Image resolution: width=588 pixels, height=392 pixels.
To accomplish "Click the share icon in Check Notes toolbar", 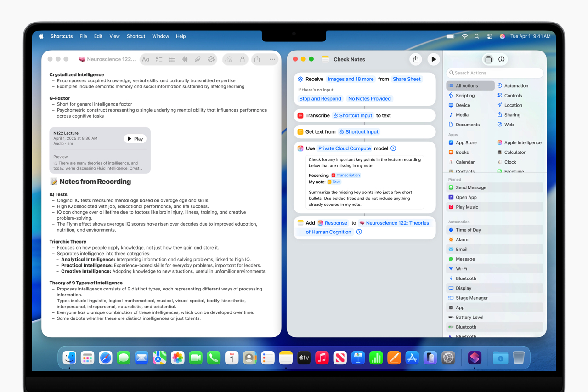I will tap(416, 59).
